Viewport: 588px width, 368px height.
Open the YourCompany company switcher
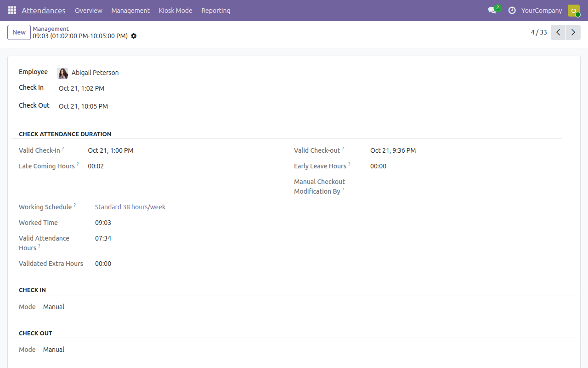pos(542,11)
